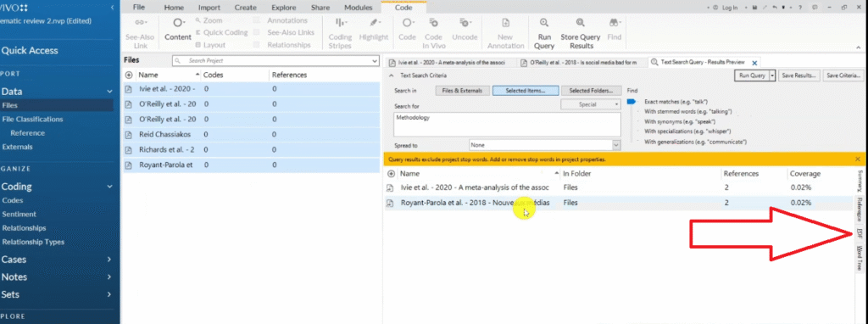Switch to the Modules ribbon tab

pyautogui.click(x=359, y=8)
